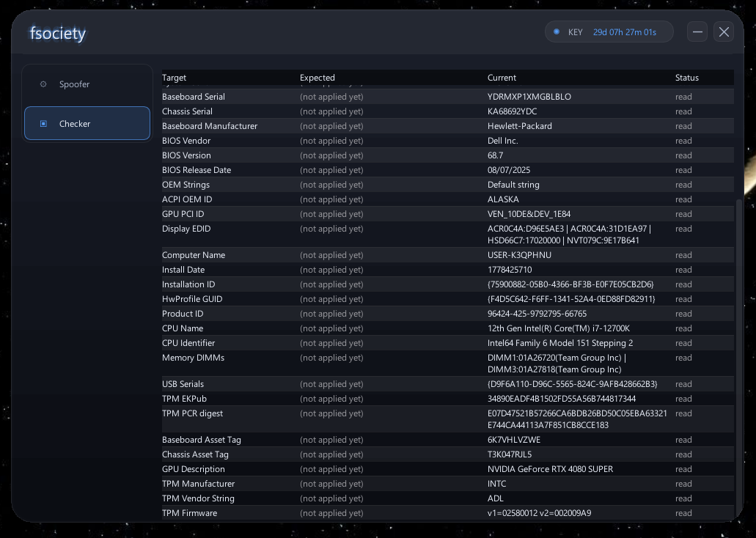Select the CPU Name row label

point(183,328)
